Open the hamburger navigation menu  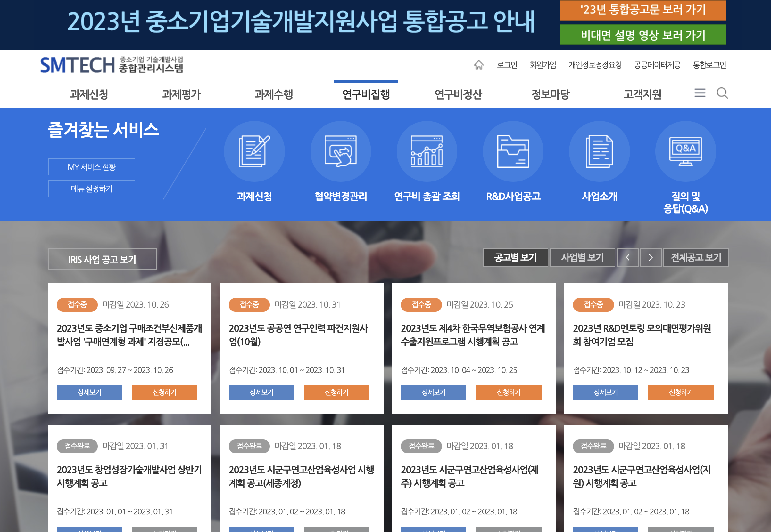tap(700, 94)
